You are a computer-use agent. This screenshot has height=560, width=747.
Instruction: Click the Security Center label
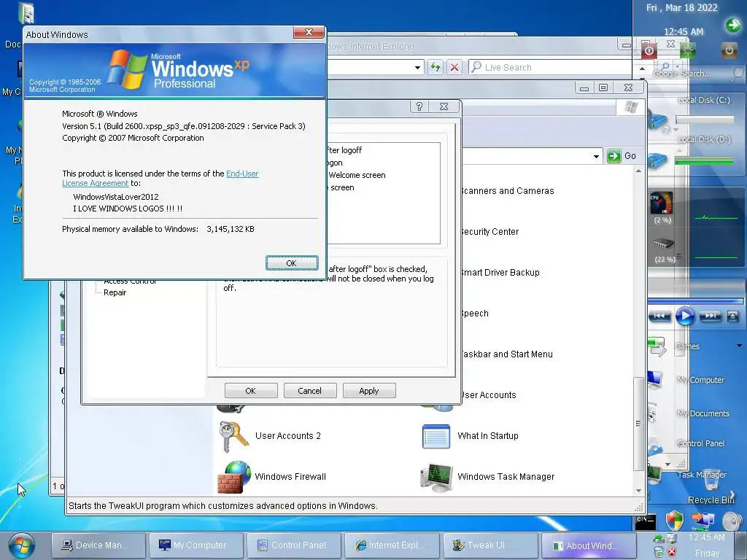(489, 232)
